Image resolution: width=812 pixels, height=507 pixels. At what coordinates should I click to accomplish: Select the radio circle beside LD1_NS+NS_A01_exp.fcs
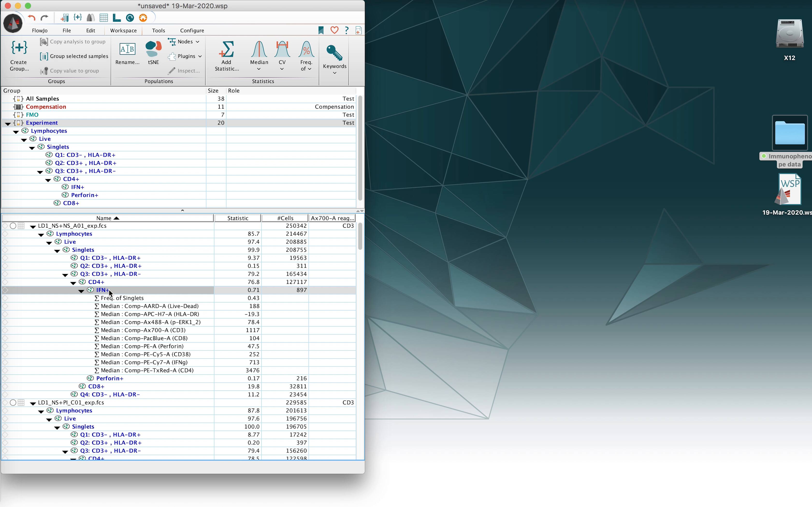point(13,226)
